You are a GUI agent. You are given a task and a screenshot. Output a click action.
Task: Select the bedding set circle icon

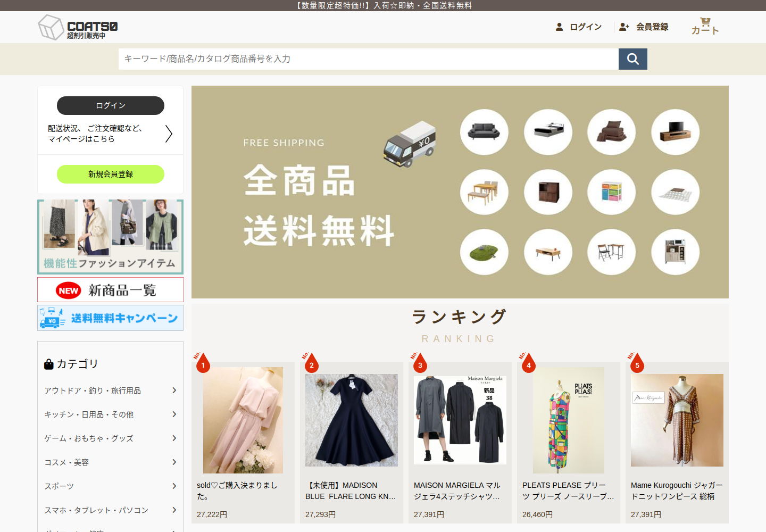(x=611, y=132)
